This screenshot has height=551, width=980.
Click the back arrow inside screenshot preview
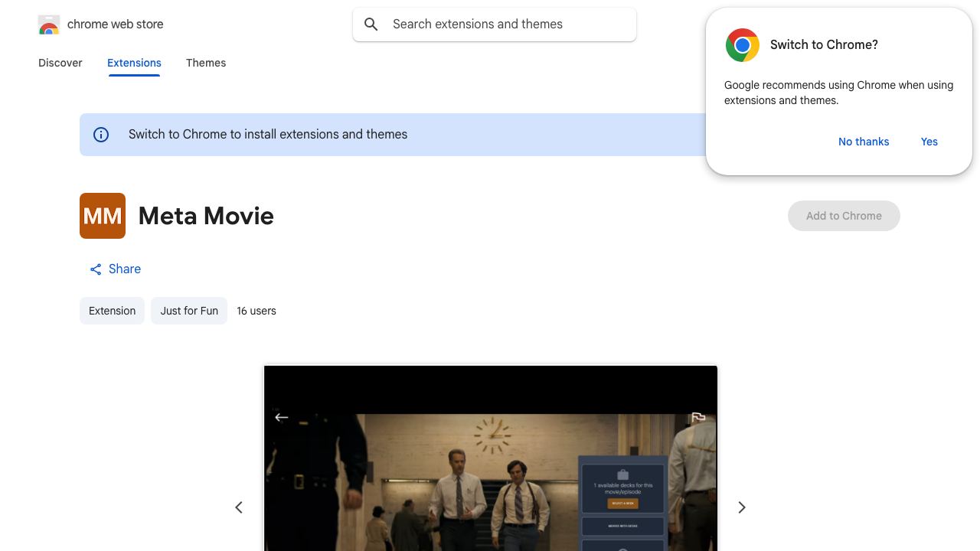point(281,417)
